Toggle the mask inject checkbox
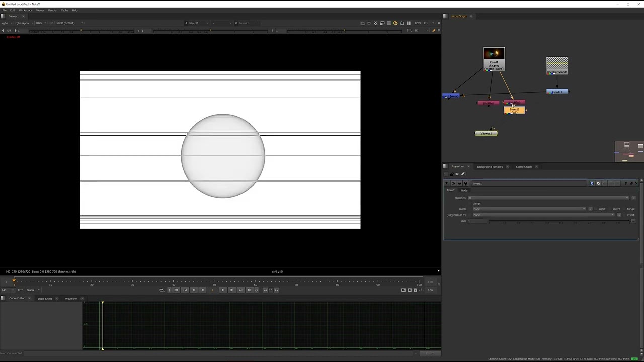The height and width of the screenshot is (362, 644). (x=596, y=209)
